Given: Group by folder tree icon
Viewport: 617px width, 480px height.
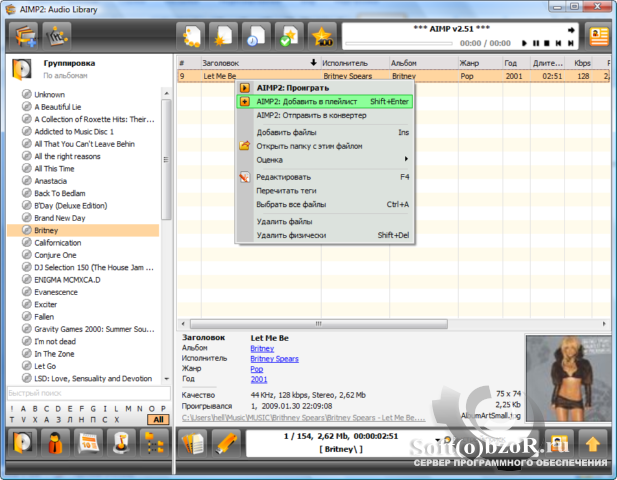Looking at the screenshot, I should click(x=154, y=443).
